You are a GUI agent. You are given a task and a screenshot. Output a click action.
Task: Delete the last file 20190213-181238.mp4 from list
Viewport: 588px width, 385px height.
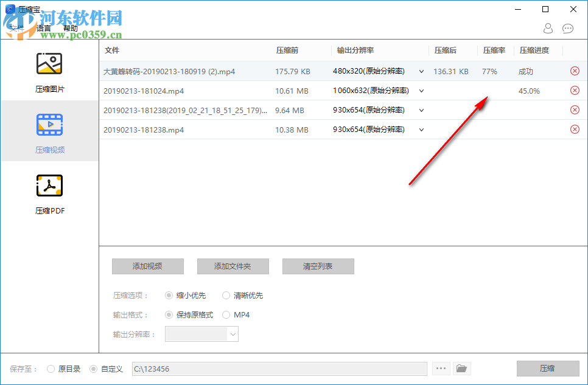click(574, 129)
